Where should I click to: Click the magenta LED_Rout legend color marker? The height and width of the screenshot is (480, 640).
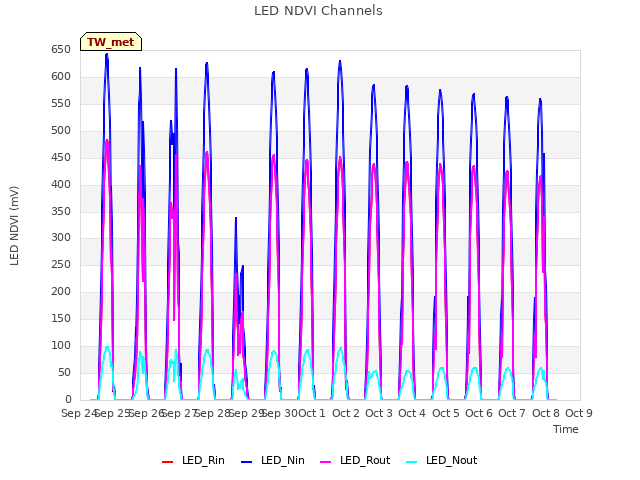point(326,462)
